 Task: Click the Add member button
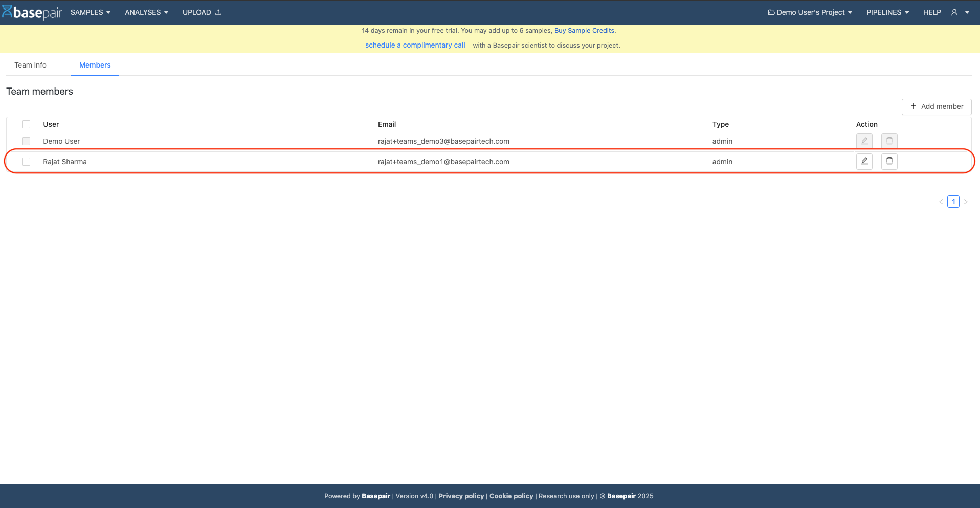[936, 106]
